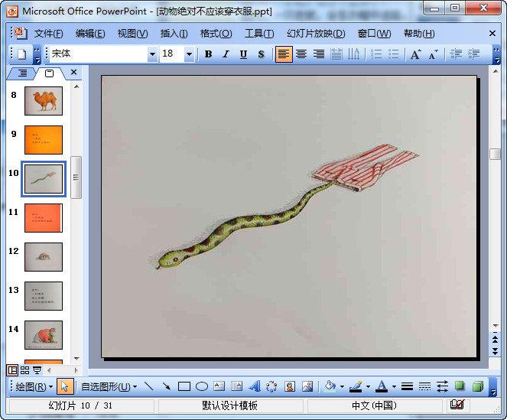Align text right
Screen dimensions: 507x420
(319, 54)
